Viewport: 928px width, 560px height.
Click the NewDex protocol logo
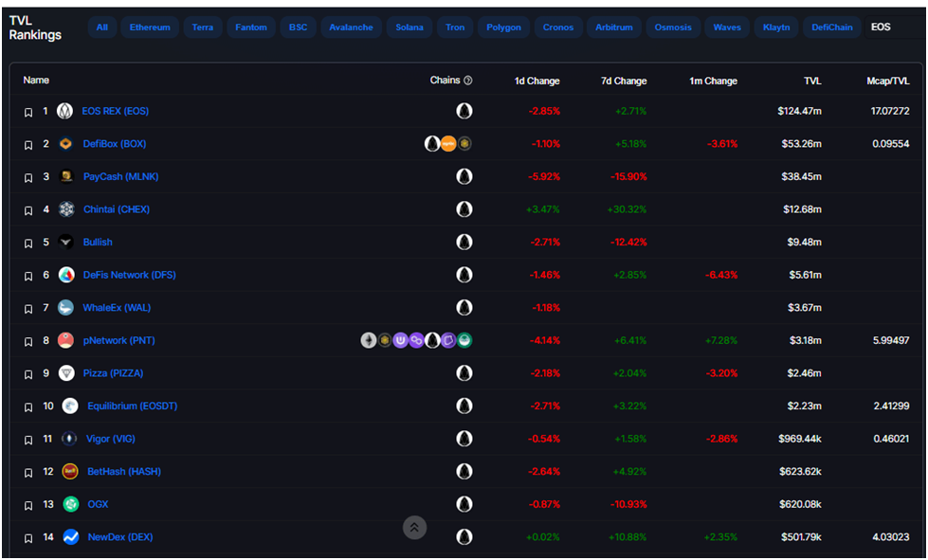tap(71, 537)
